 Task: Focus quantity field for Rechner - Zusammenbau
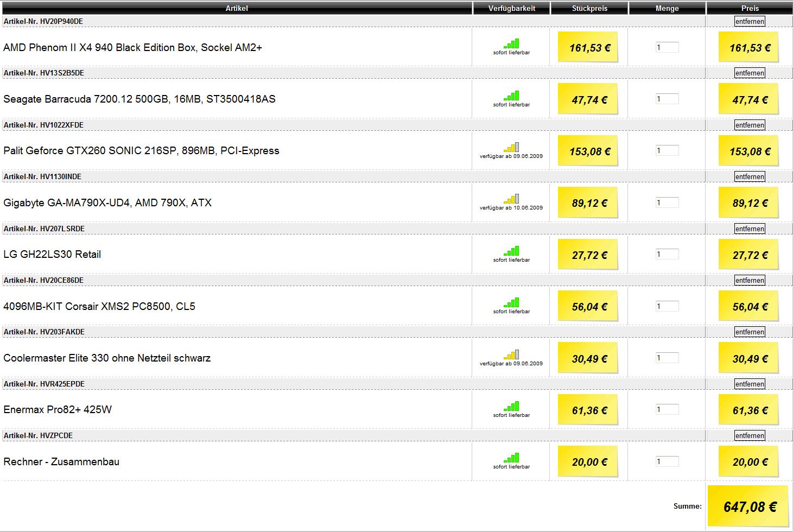pos(667,461)
